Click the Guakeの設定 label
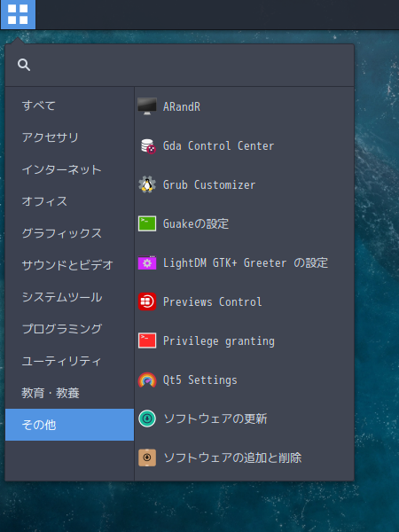Screen dimensions: 399x532 point(196,224)
